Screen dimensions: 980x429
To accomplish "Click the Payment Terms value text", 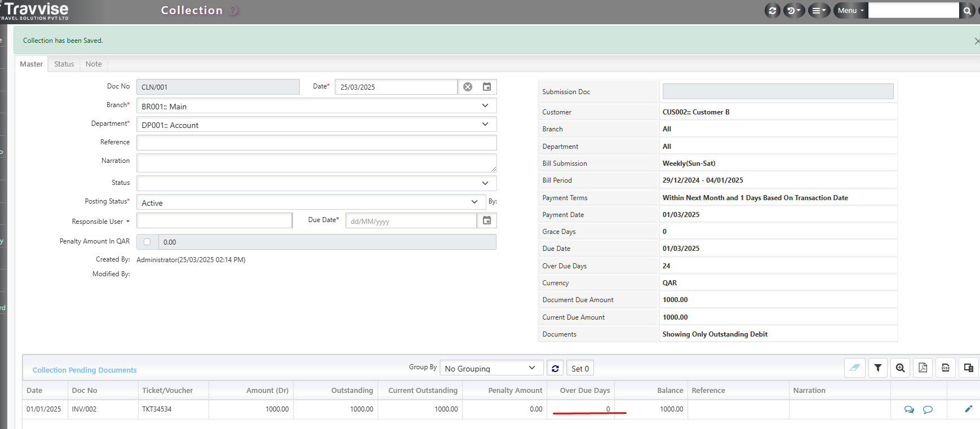I will pos(755,198).
